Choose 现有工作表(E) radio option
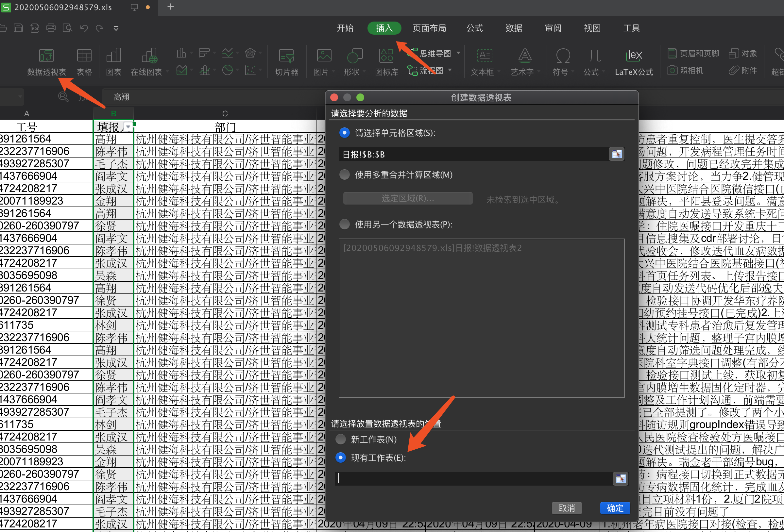Image resolution: width=784 pixels, height=532 pixels. pos(341,457)
